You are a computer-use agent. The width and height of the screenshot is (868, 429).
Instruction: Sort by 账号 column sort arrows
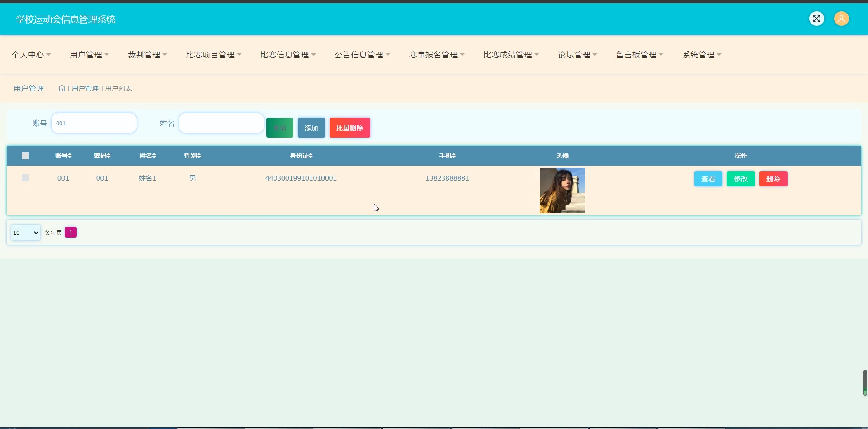(70, 156)
